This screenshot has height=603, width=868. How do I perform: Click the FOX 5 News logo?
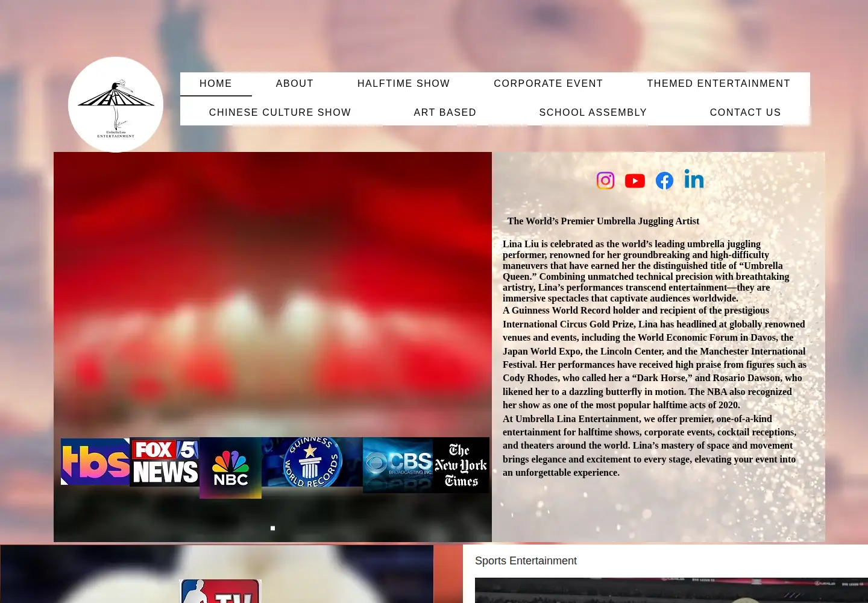tap(165, 462)
